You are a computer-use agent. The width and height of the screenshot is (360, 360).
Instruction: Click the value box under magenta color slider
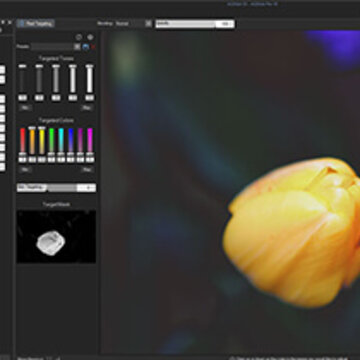point(90,160)
